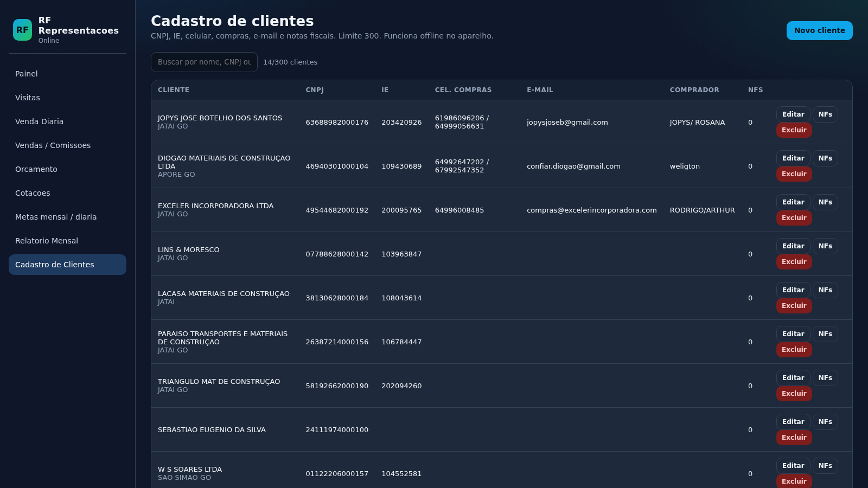Edit DIOGAO MATERIAIS DE CONSTRUÇAO client
868x488 pixels.
793,158
